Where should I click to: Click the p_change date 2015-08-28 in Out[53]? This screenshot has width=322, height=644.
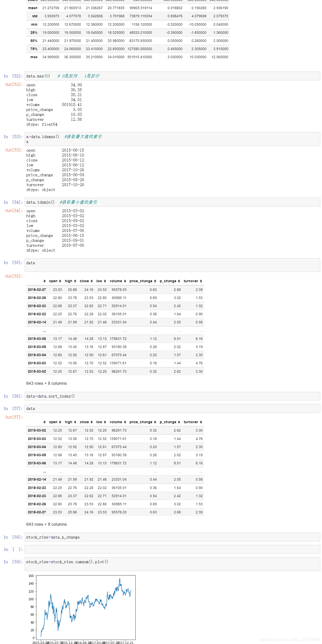(x=73, y=180)
